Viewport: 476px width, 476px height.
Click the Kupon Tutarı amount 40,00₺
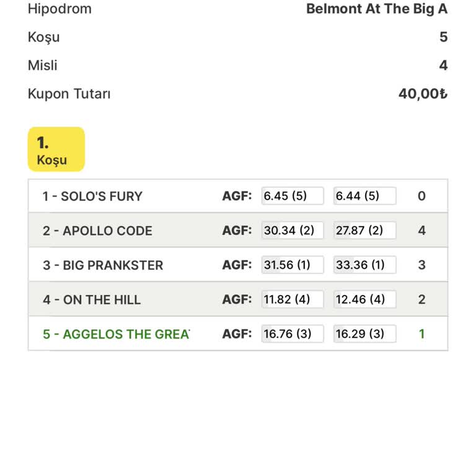(422, 94)
